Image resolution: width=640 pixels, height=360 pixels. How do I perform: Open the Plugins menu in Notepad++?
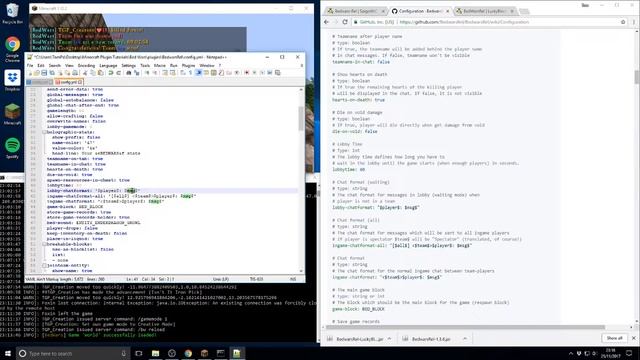pyautogui.click(x=188, y=65)
